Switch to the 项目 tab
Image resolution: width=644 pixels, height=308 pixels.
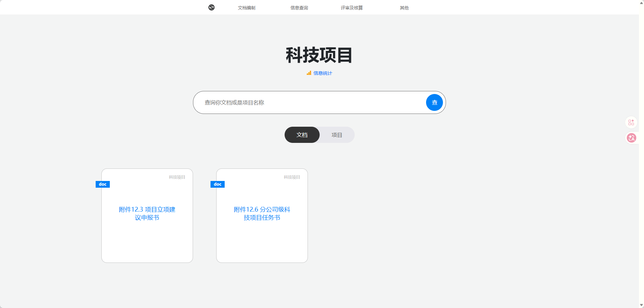click(x=337, y=135)
